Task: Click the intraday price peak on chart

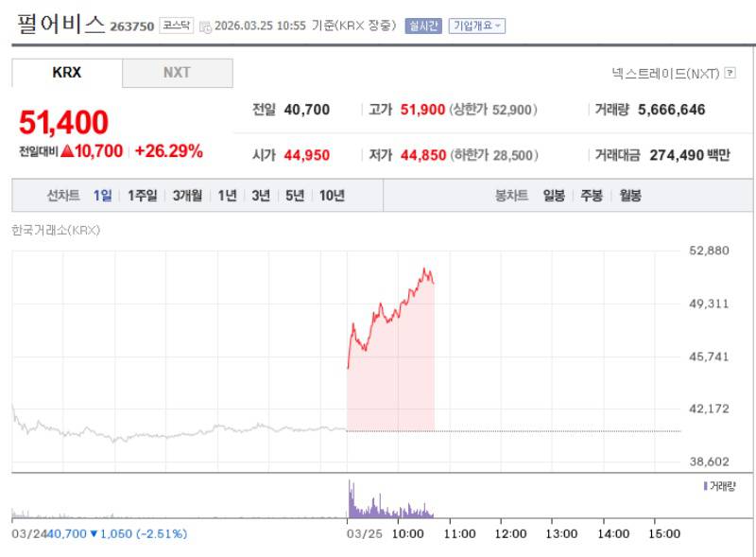Action: (x=426, y=270)
